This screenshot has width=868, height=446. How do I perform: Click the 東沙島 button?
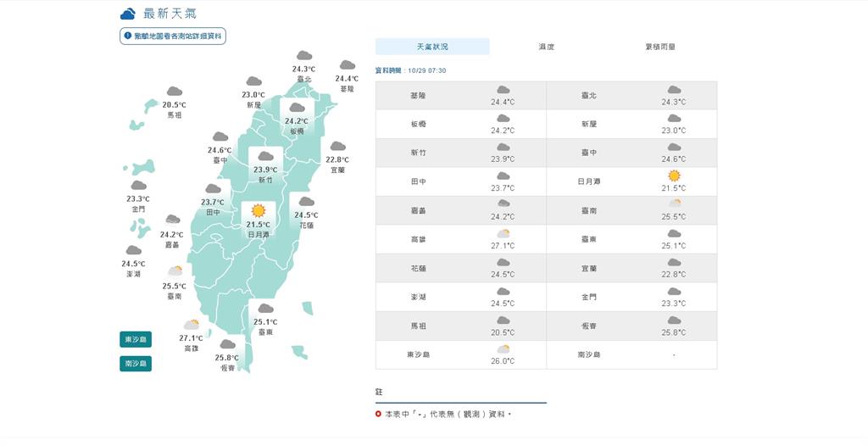click(x=136, y=340)
